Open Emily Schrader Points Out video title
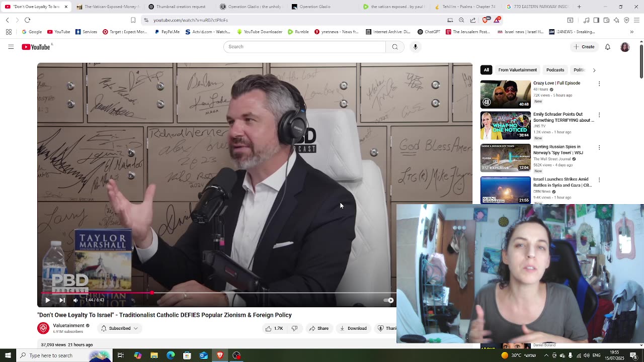The image size is (644, 362). [563, 117]
